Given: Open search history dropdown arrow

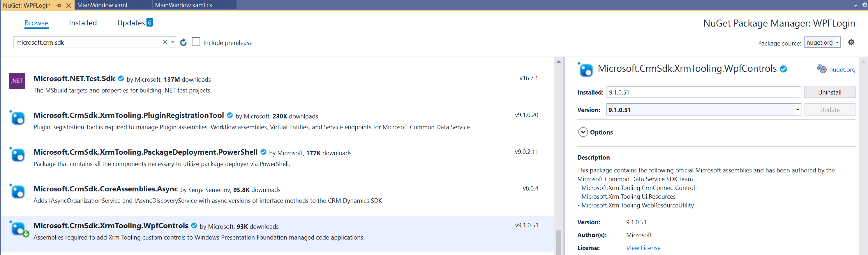Looking at the screenshot, I should click(x=173, y=43).
